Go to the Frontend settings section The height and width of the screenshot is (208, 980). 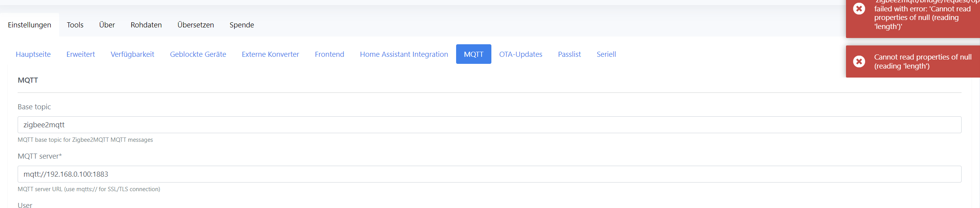[330, 54]
